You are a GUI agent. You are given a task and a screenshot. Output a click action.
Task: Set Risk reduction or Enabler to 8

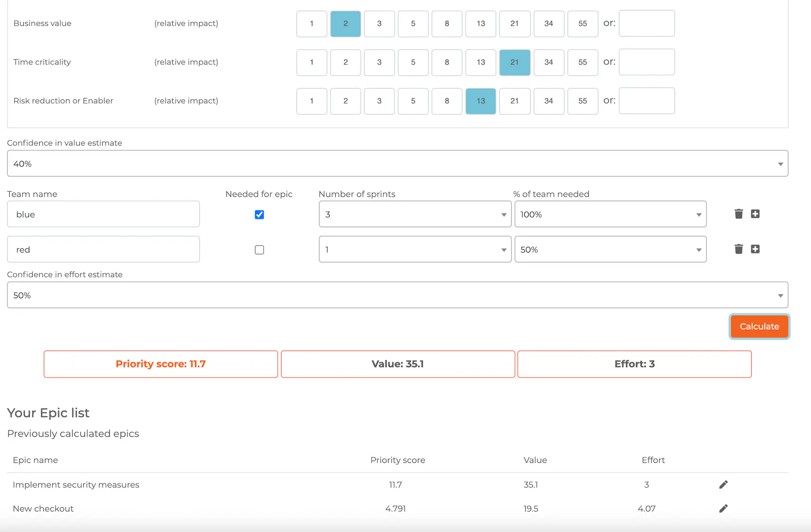(447, 101)
